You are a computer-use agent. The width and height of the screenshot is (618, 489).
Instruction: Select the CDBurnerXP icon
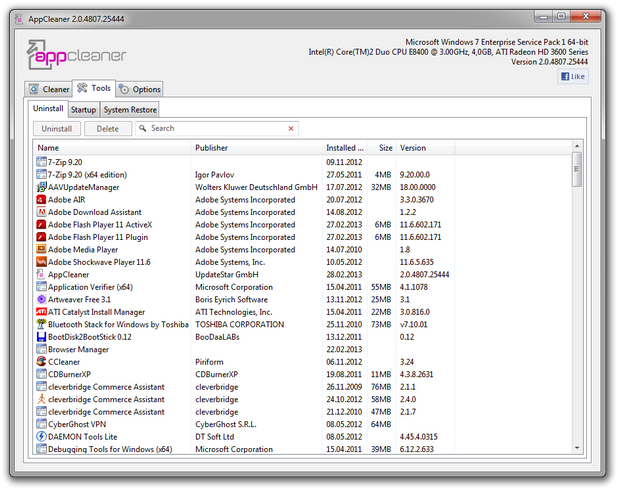tap(41, 374)
